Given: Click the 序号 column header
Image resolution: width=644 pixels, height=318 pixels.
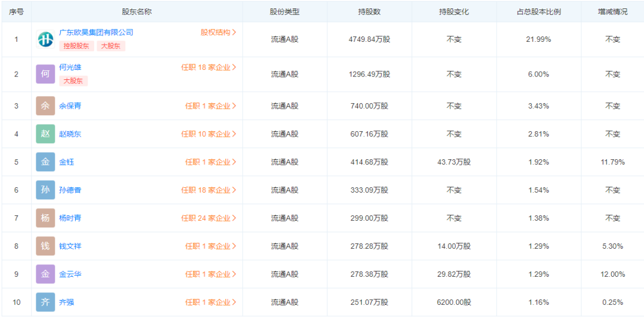Looking at the screenshot, I should tap(16, 11).
